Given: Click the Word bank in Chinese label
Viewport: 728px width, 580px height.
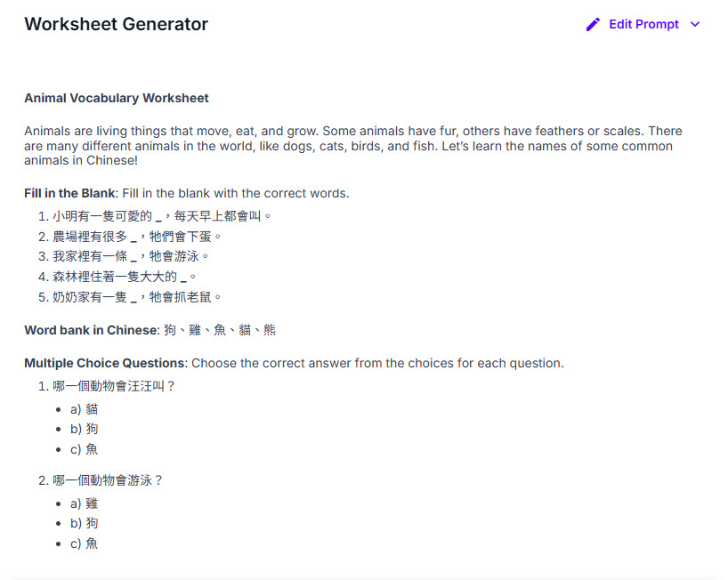Looking at the screenshot, I should pyautogui.click(x=90, y=330).
